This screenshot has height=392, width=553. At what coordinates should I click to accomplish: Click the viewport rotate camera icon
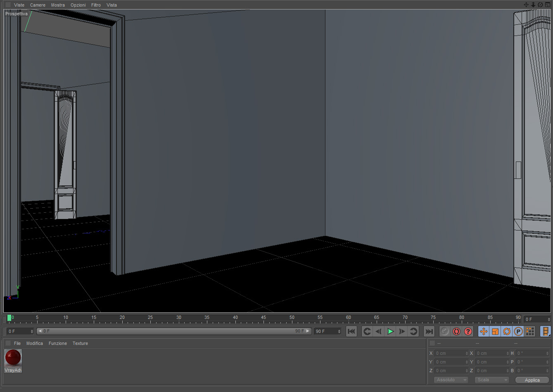tap(540, 5)
